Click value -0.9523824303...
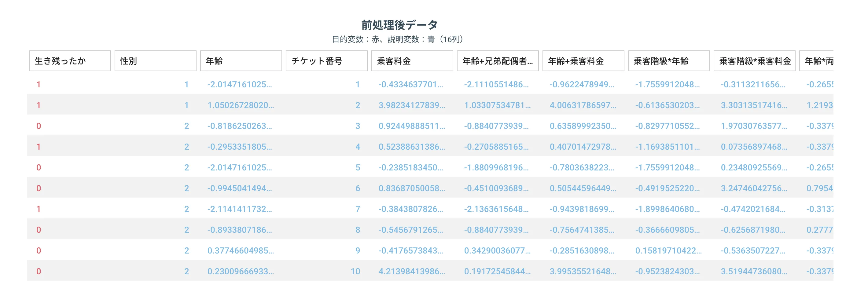Viewport: 868px width, 303px height. click(x=668, y=271)
